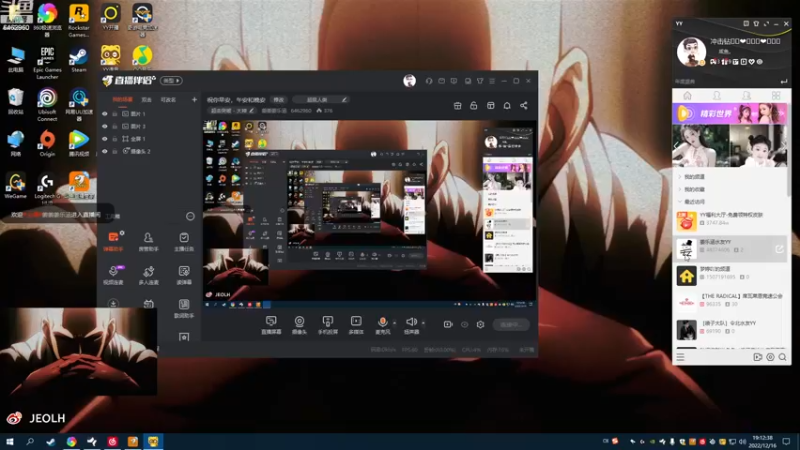This screenshot has height=450, width=800.
Task: Open the 视频连麦 video co-stream tool
Action: click(113, 275)
